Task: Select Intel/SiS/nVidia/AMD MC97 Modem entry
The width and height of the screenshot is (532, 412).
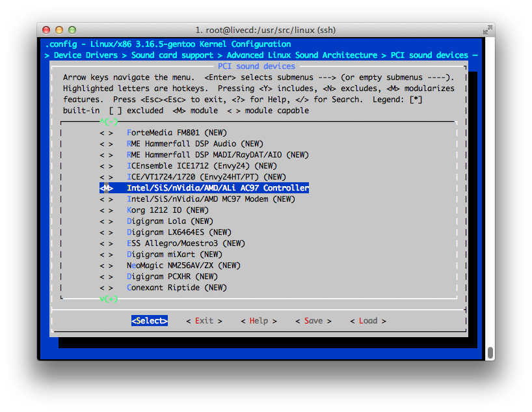Action: point(211,199)
